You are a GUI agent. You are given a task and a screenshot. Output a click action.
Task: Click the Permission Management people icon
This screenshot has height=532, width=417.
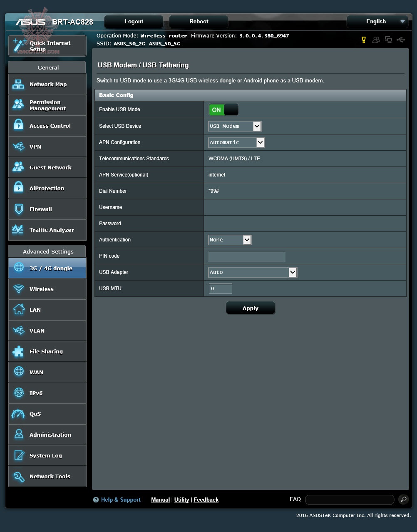(18, 105)
